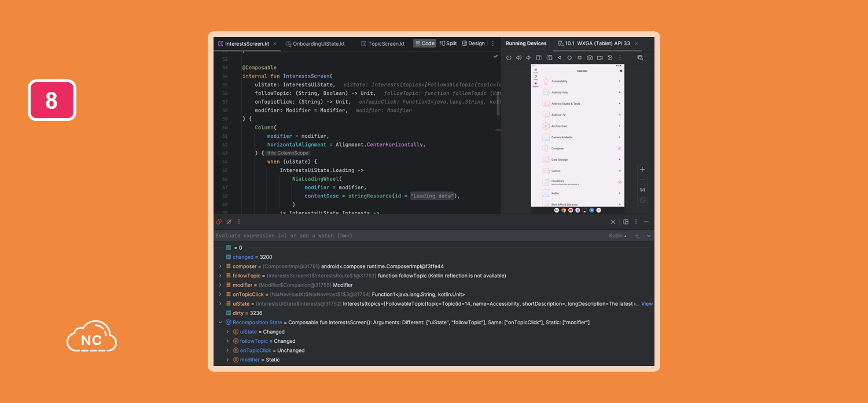Follow Android Studio & Tools plus button
868x403 pixels.
coord(619,104)
